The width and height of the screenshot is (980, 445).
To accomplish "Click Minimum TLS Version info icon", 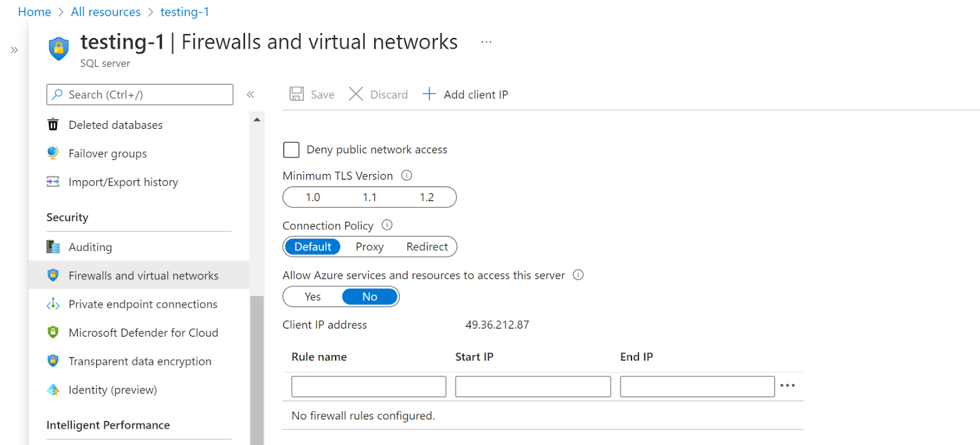I will pos(407,176).
